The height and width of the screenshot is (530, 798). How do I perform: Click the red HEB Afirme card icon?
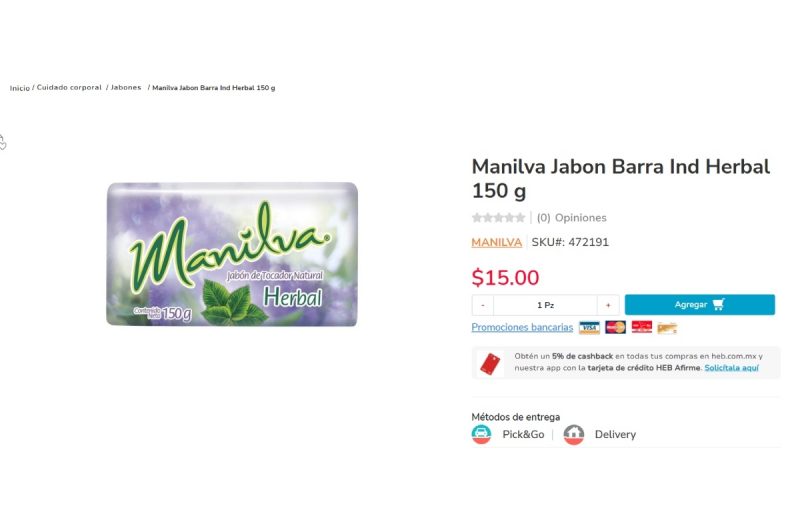click(490, 365)
